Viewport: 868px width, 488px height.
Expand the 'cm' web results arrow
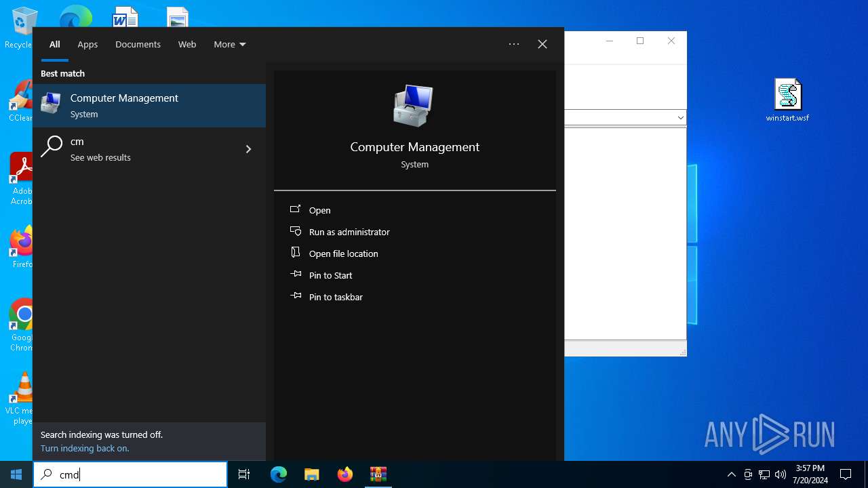[248, 149]
